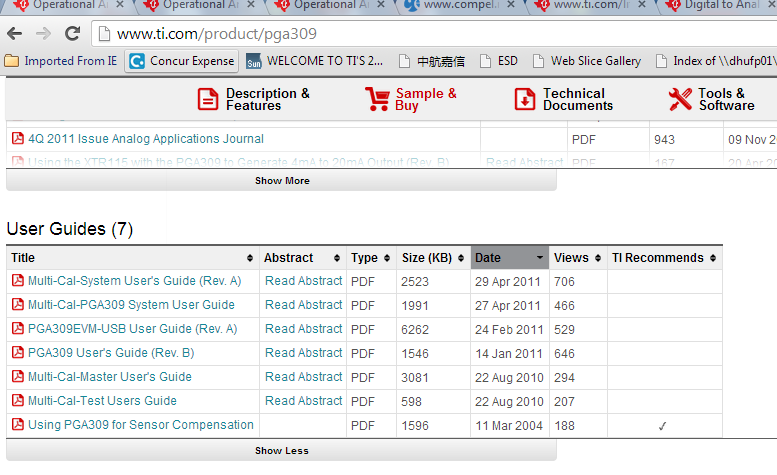The width and height of the screenshot is (777, 475).
Task: Open the WELCOME TO TI'S 2... bookmark
Action: click(x=315, y=61)
